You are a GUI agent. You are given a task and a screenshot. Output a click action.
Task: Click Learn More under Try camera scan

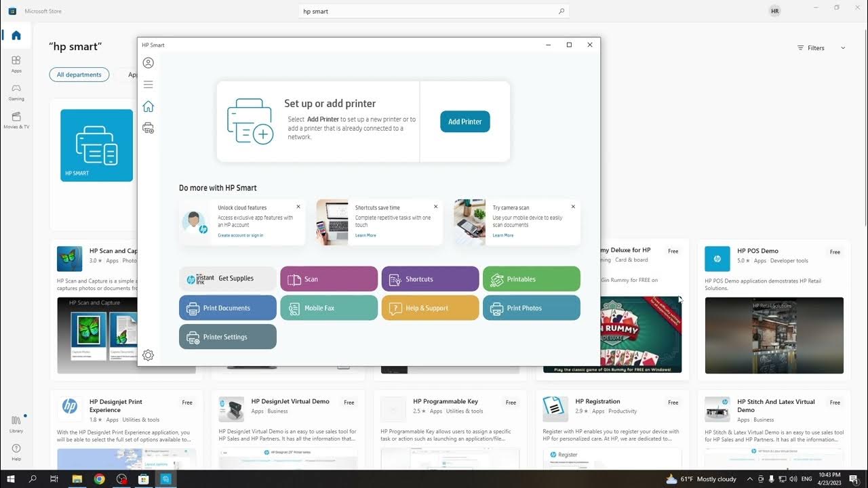click(x=503, y=235)
